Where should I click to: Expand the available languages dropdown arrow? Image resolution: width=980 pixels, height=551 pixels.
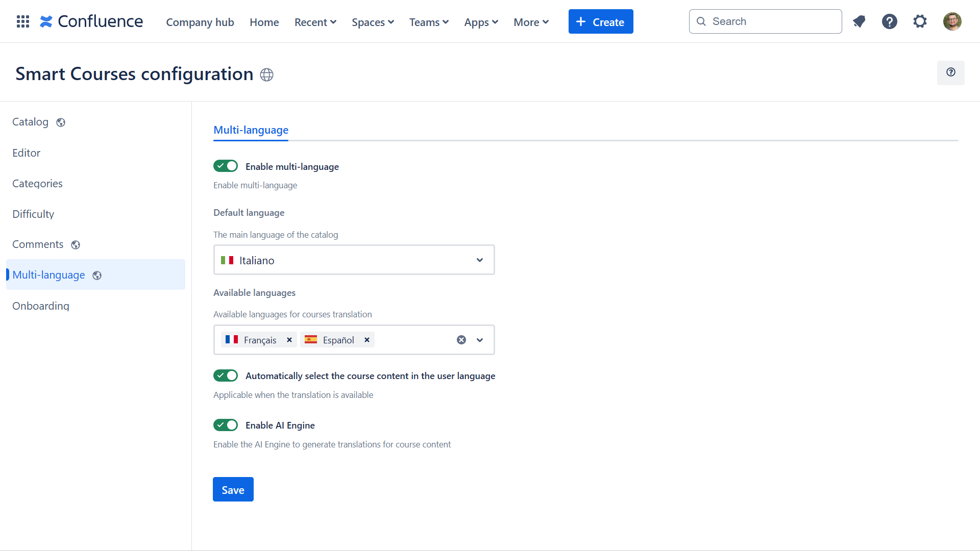480,340
